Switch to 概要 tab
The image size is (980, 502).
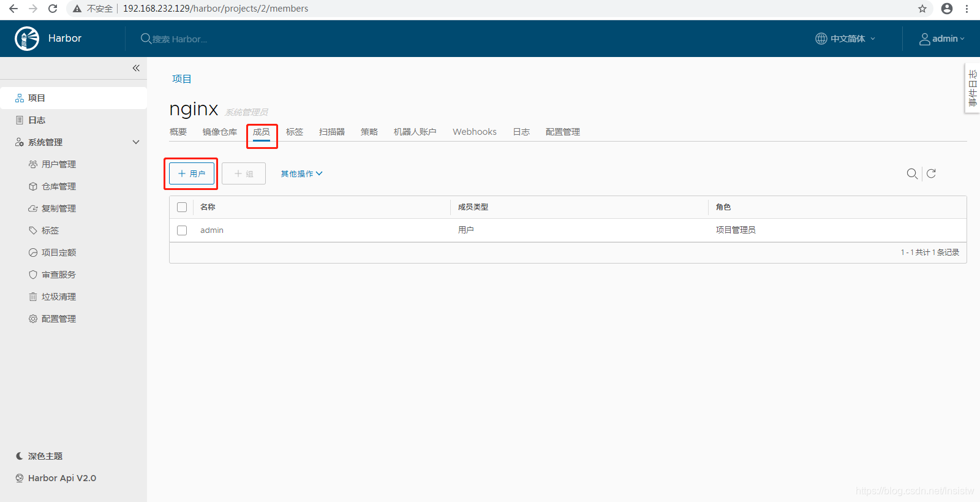(x=178, y=132)
